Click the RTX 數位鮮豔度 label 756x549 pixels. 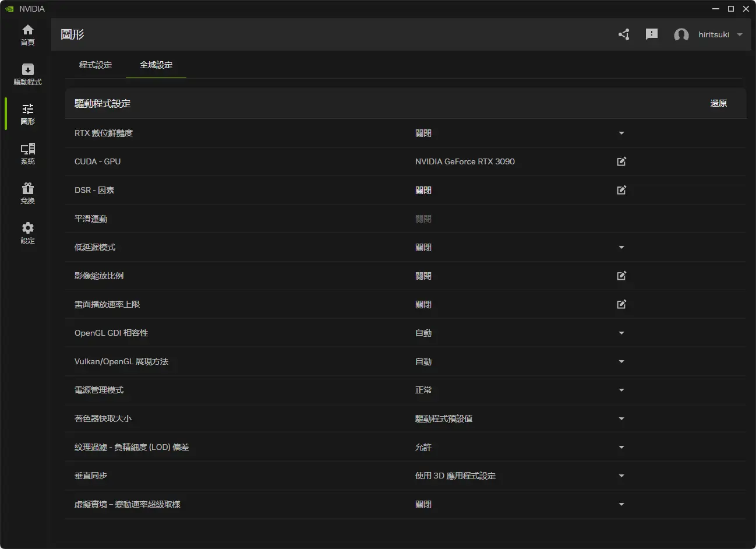point(104,133)
